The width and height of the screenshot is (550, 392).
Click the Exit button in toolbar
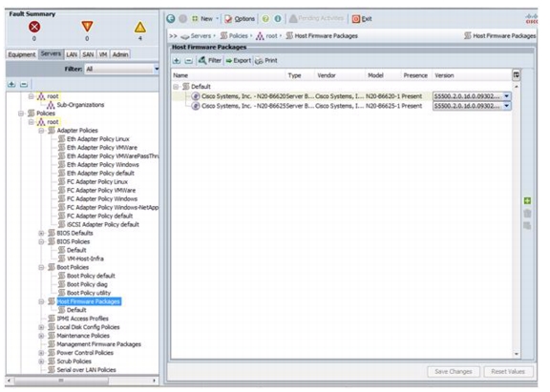pos(362,18)
